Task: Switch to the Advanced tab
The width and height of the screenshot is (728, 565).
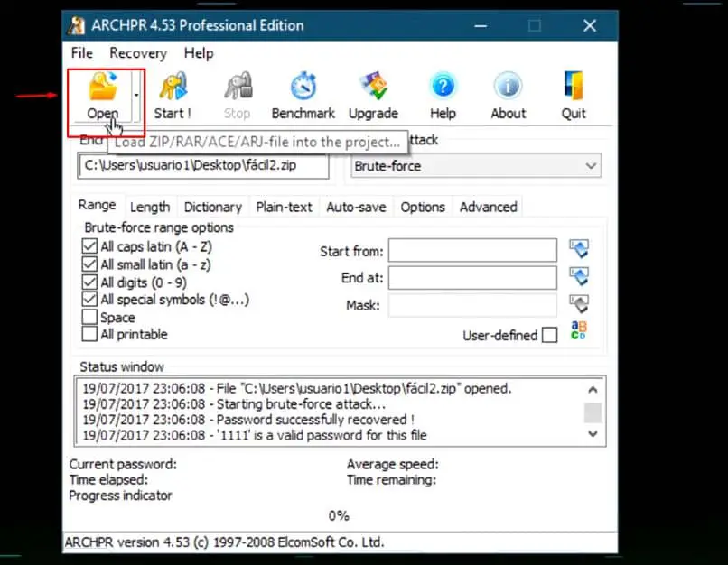Action: [489, 207]
